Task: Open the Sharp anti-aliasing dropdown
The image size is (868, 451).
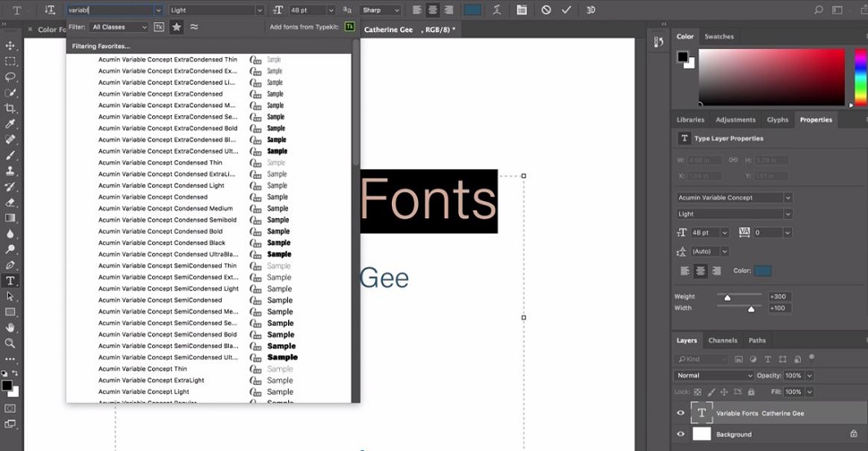Action: tap(381, 10)
